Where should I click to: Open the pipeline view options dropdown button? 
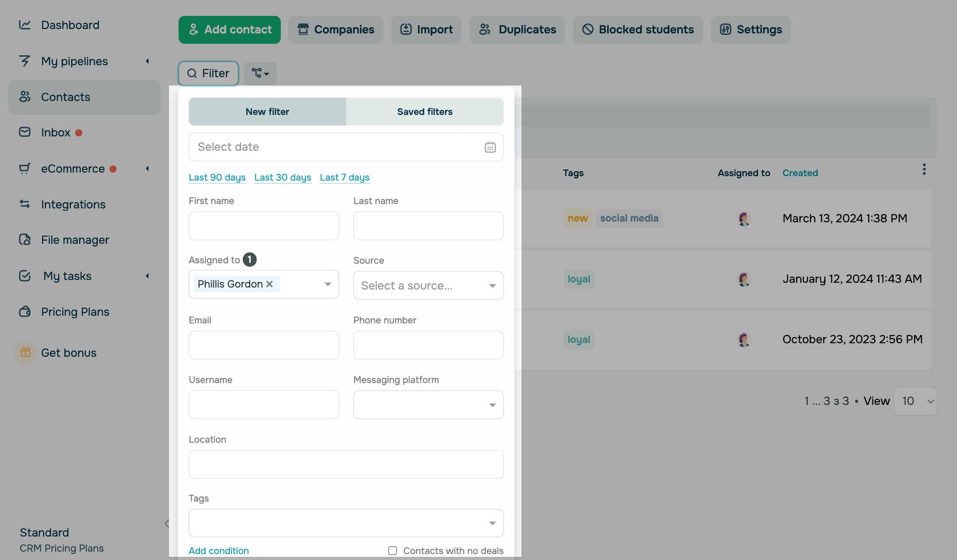[260, 73]
